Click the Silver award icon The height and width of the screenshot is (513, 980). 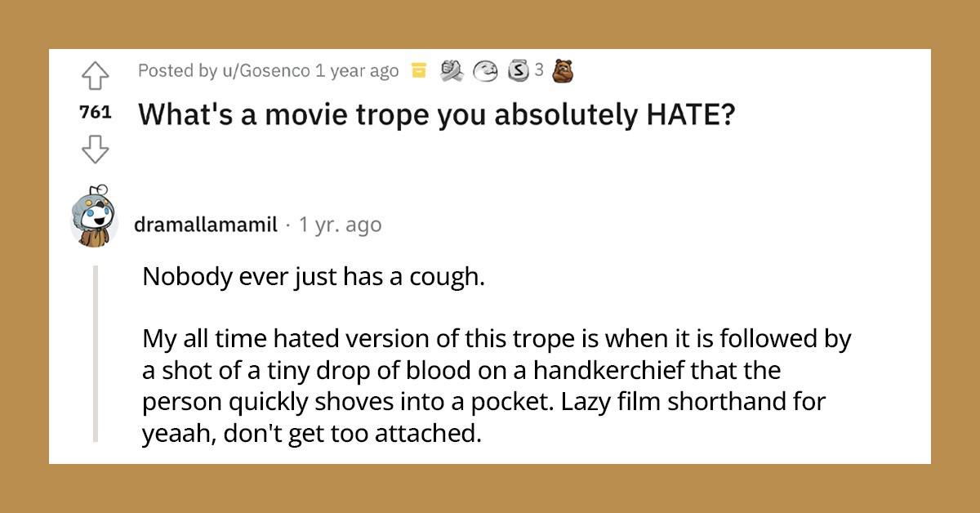(x=519, y=71)
